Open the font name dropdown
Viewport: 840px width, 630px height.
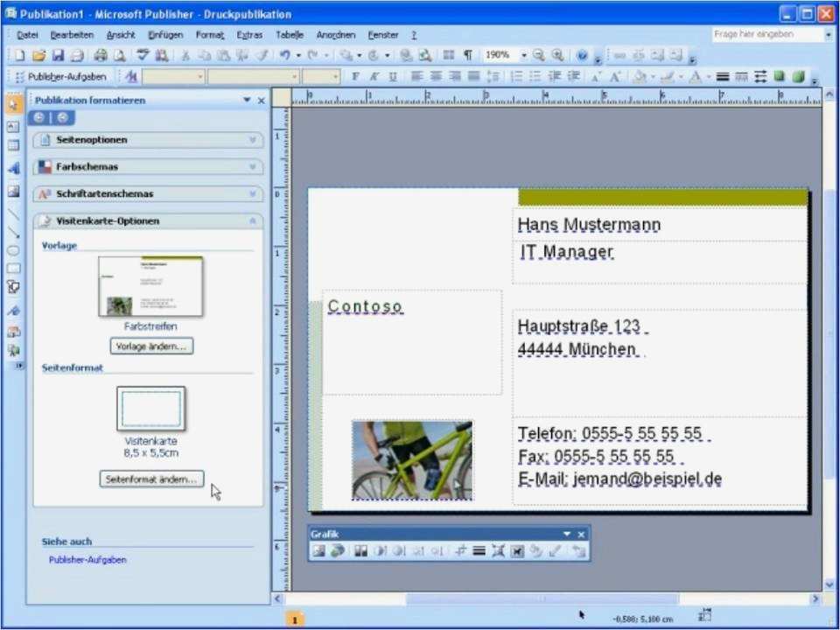point(295,77)
